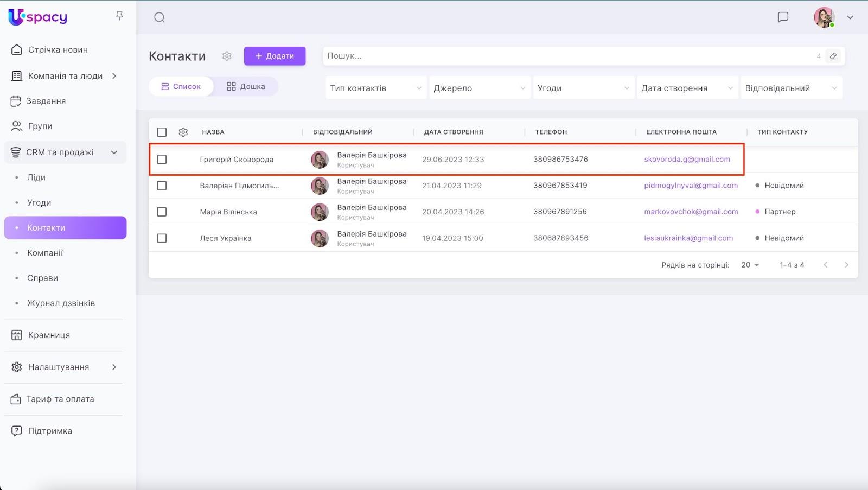Click the Uspacy logo
This screenshot has width=868, height=490.
pos(38,17)
